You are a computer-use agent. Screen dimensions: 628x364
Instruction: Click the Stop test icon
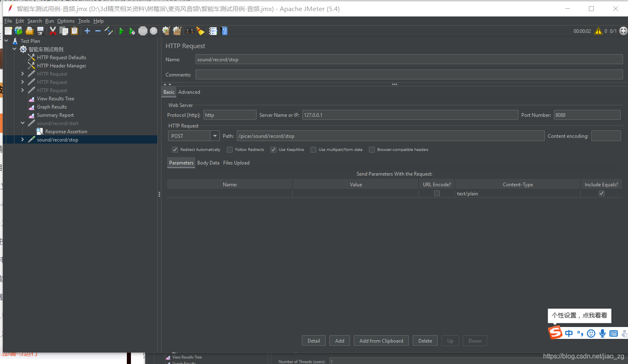tap(143, 31)
